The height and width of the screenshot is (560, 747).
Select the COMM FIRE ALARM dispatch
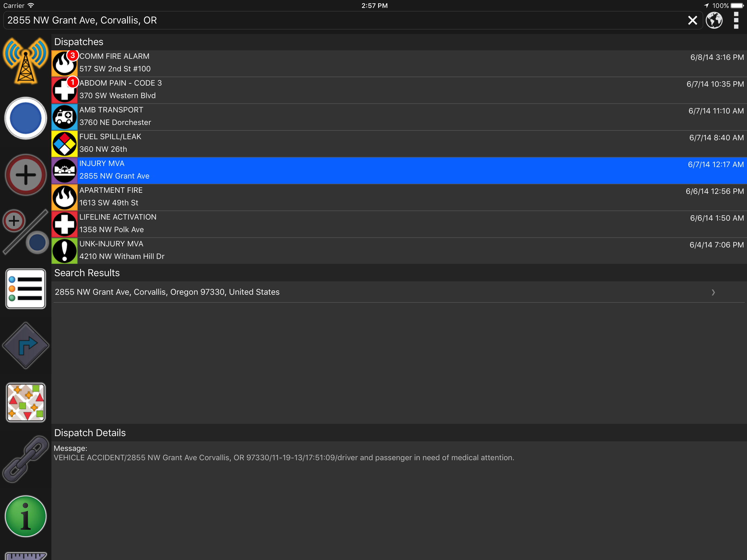(x=399, y=63)
